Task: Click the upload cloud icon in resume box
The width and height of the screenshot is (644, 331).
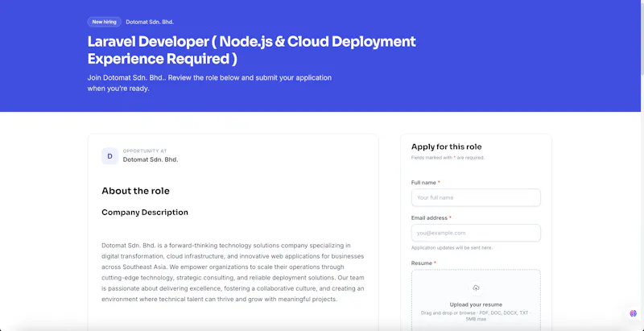Action: pos(476,288)
